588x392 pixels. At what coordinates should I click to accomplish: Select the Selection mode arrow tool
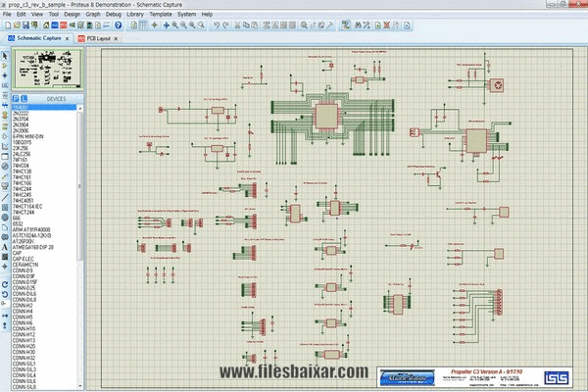tap(5, 56)
